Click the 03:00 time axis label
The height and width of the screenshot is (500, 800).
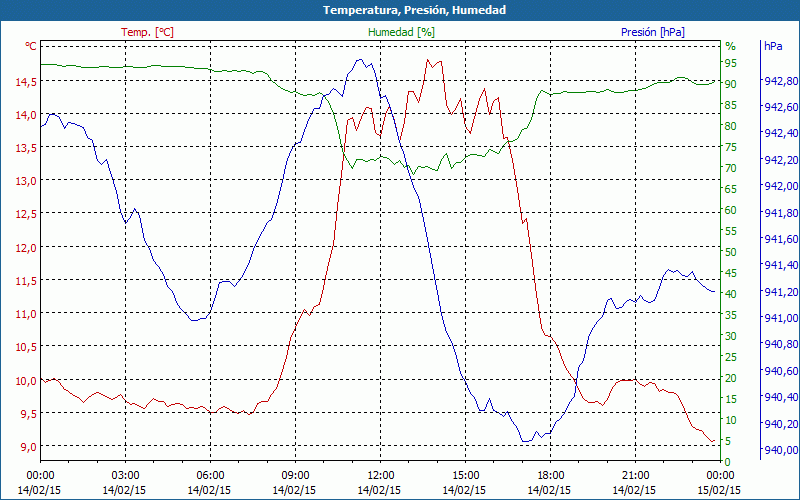click(x=125, y=476)
